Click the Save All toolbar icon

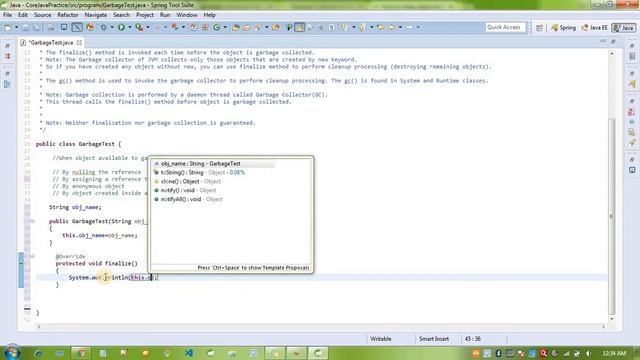pyautogui.click(x=36, y=27)
